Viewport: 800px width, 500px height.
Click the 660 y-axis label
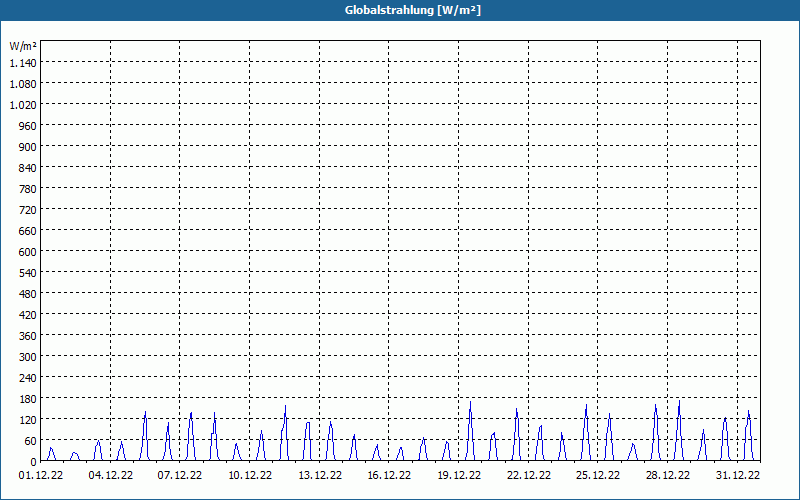[x=28, y=231]
